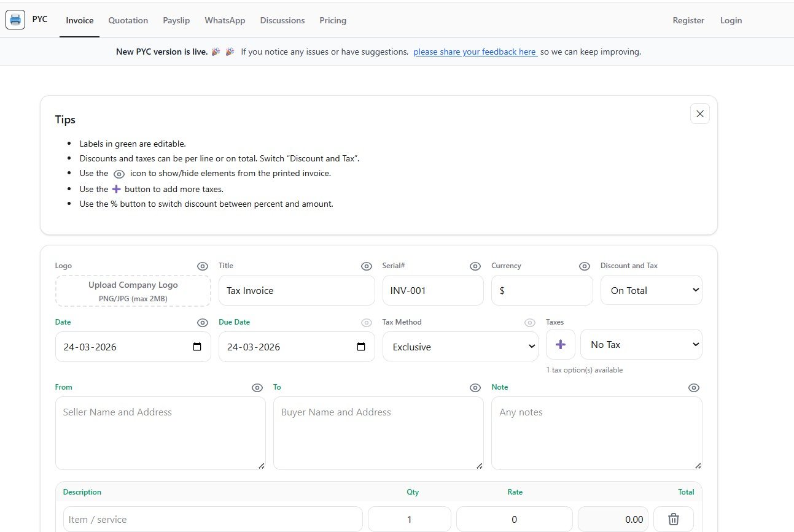Click the Login link
The width and height of the screenshot is (794, 532).
731,20
